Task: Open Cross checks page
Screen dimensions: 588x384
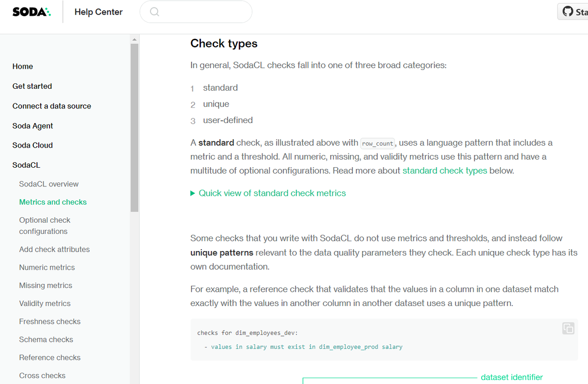Action: (x=42, y=376)
